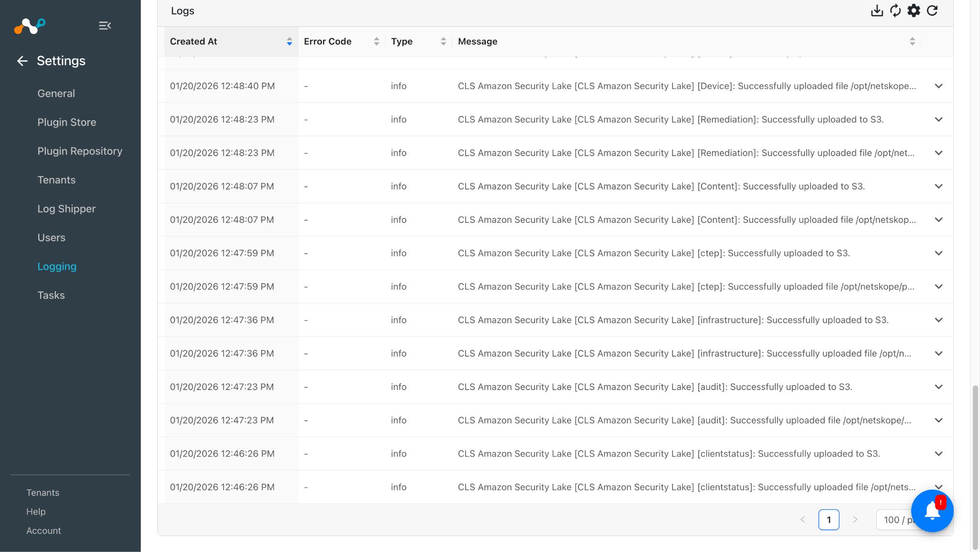Collapse the sidebar menu icon
Viewport: 980px width, 552px height.
coord(105,25)
